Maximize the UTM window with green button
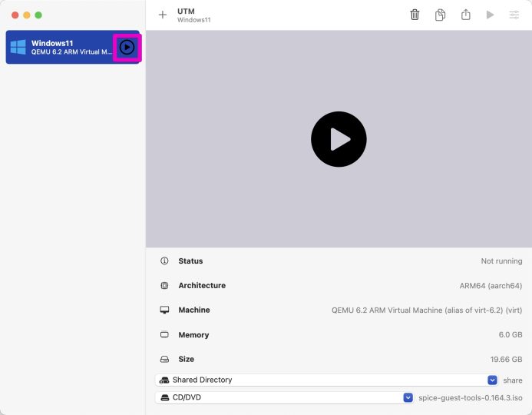Image resolution: width=532 pixels, height=415 pixels. (38, 15)
